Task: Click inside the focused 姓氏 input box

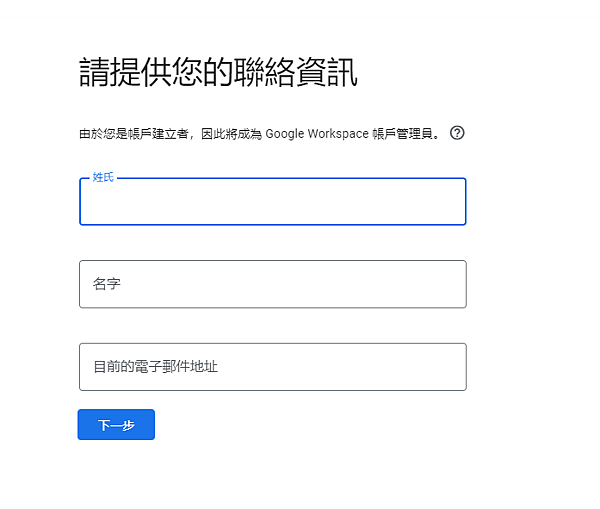Action: [273, 201]
